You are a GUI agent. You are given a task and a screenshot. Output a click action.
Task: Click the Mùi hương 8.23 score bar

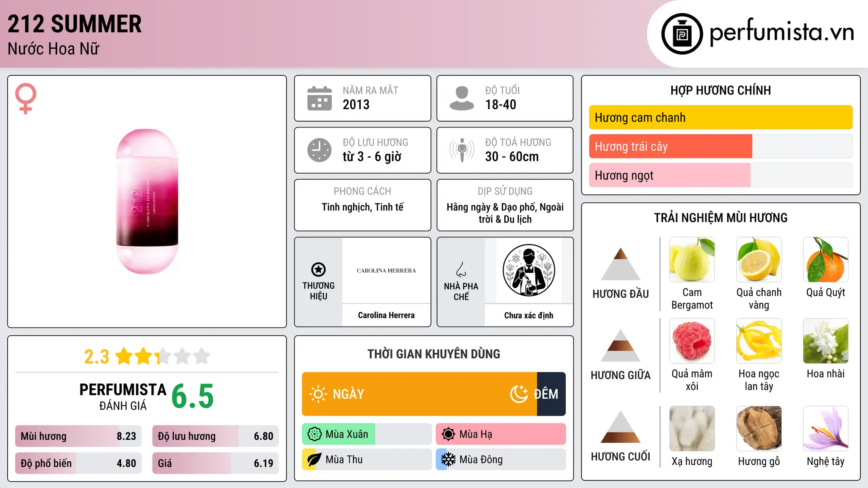pos(78,436)
